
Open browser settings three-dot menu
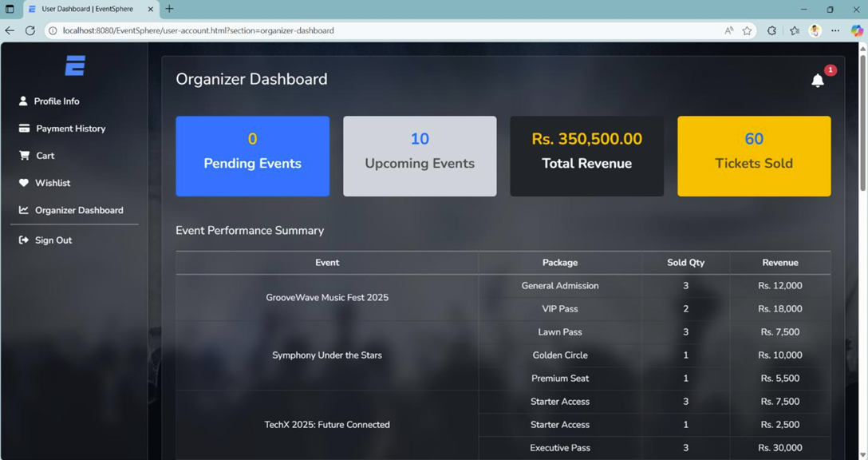(x=834, y=30)
